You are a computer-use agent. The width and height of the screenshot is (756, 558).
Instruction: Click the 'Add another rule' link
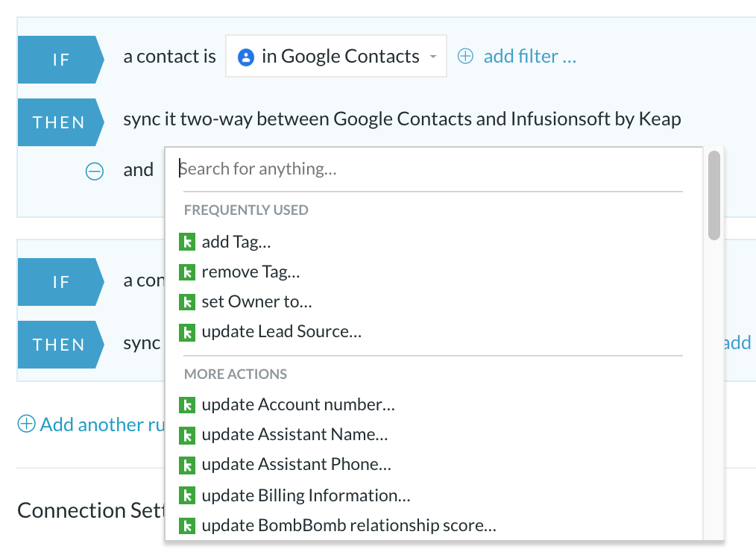(102, 424)
